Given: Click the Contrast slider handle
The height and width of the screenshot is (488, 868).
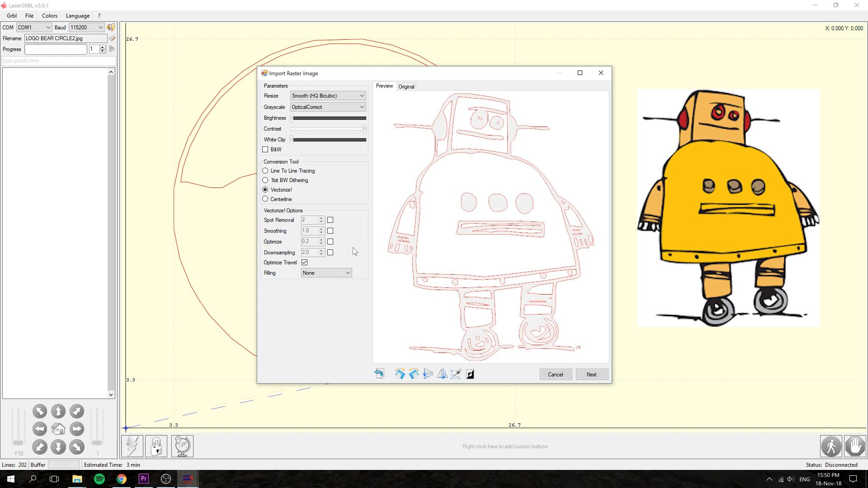Looking at the screenshot, I should [x=364, y=129].
